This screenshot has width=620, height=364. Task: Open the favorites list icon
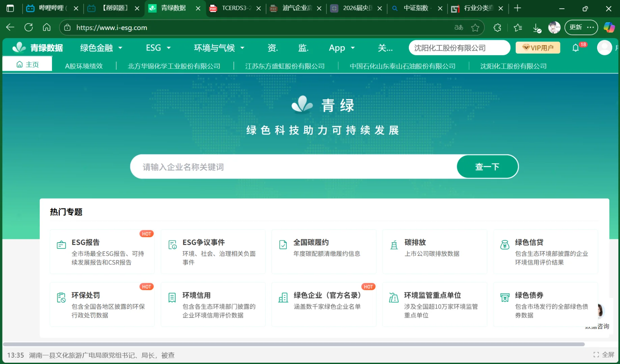point(518,28)
